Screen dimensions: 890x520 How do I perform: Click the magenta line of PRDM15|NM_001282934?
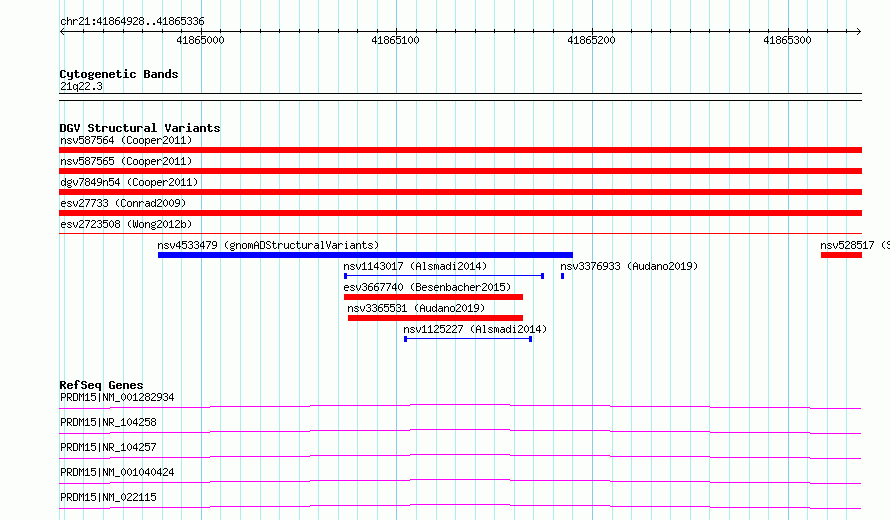(460, 406)
